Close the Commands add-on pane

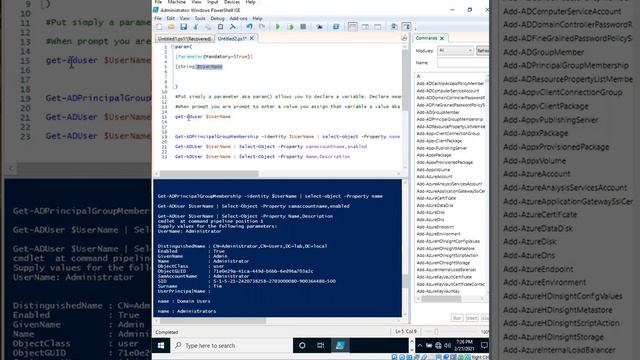coord(442,38)
